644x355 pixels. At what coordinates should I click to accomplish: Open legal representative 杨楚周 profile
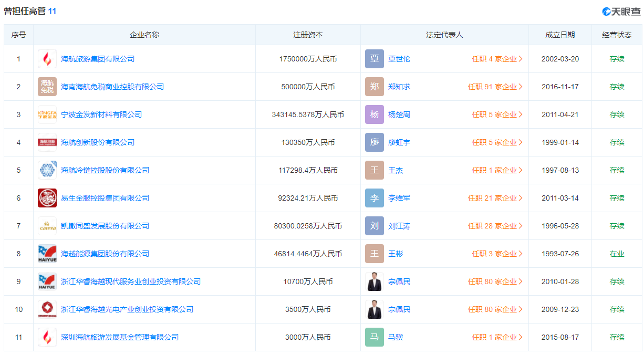click(399, 114)
